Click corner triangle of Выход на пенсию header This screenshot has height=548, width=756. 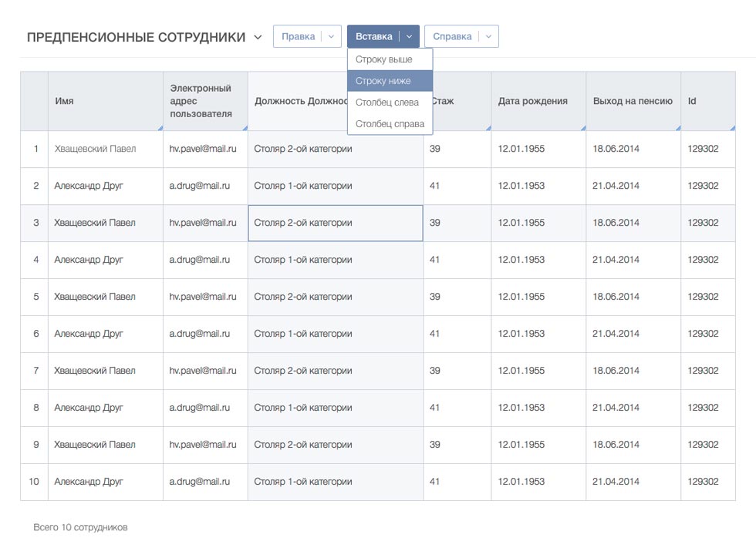[677, 127]
